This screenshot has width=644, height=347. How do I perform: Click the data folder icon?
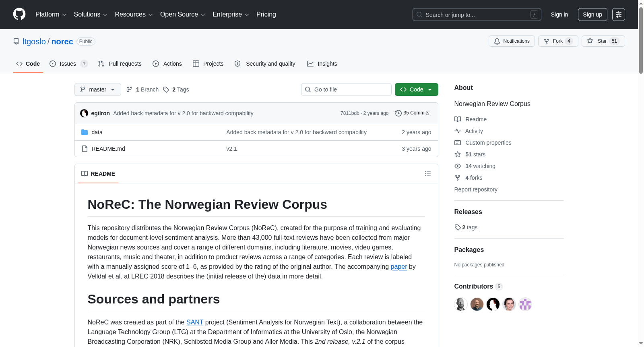tap(85, 132)
